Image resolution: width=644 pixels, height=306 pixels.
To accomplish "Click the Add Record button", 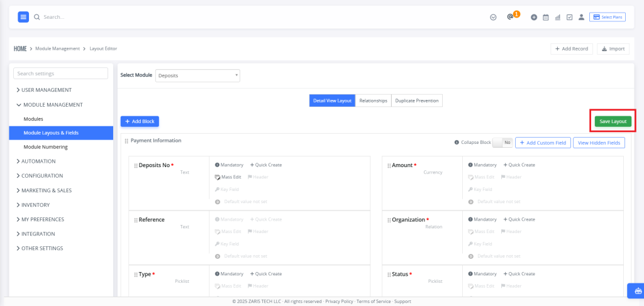I will point(572,49).
